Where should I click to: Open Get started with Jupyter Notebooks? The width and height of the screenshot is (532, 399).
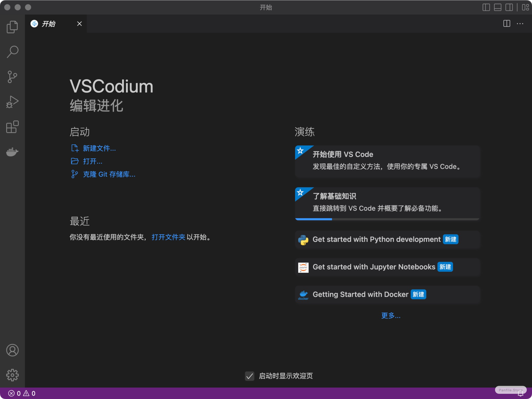[387, 267]
